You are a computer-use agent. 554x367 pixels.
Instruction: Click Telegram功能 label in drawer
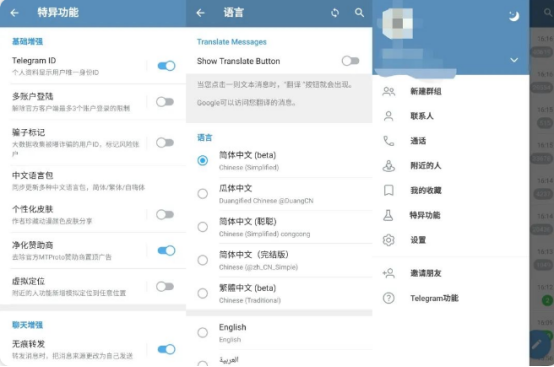tap(434, 298)
